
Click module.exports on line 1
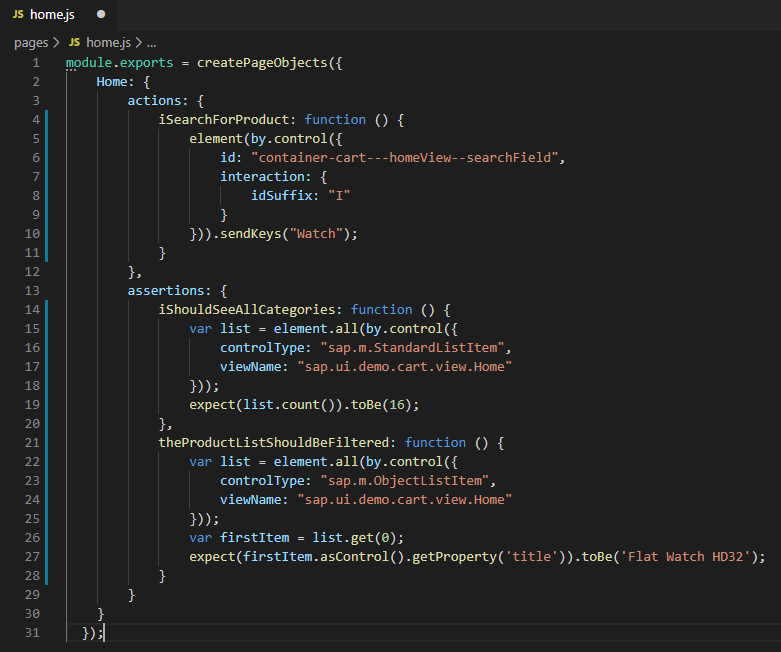click(x=120, y=63)
